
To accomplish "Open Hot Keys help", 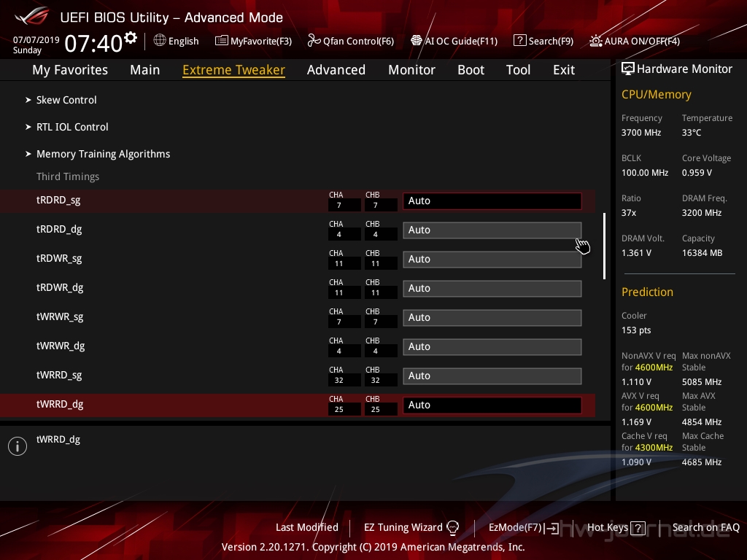I will 608,528.
